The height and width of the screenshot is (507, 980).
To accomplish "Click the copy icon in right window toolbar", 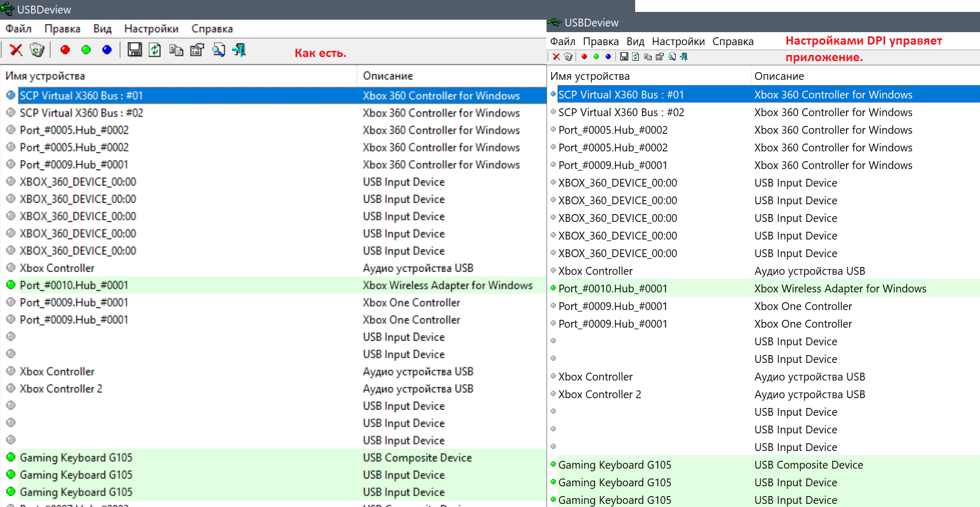I will (x=648, y=57).
